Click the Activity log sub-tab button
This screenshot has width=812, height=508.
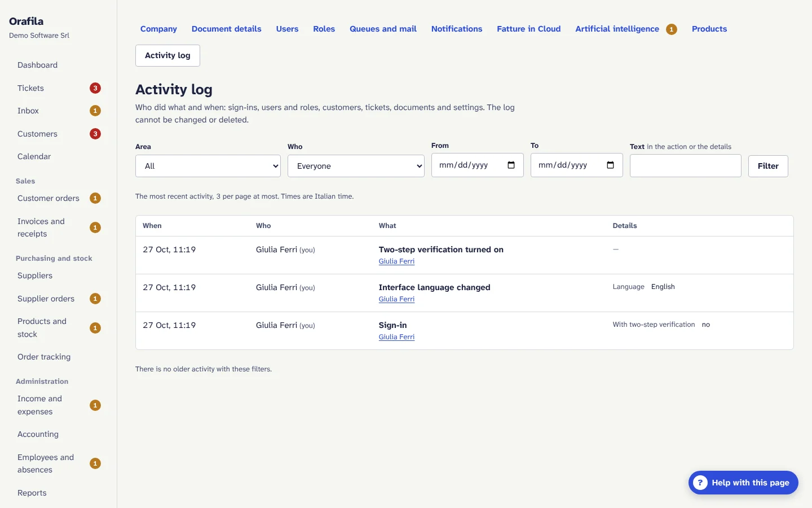click(x=167, y=55)
